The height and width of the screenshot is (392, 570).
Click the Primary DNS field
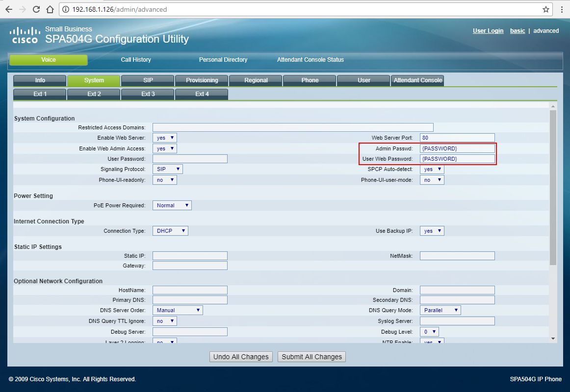coord(190,300)
